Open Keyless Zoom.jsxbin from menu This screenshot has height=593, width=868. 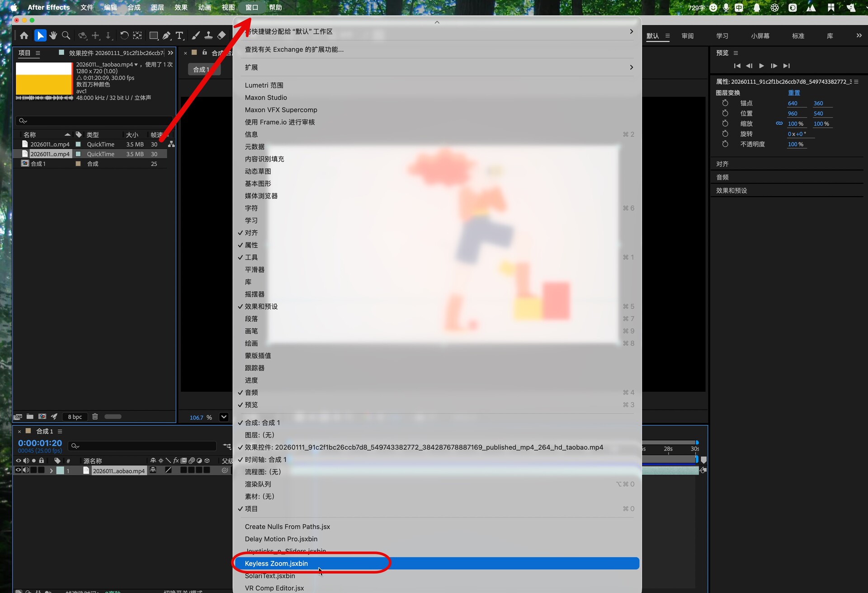(x=276, y=564)
